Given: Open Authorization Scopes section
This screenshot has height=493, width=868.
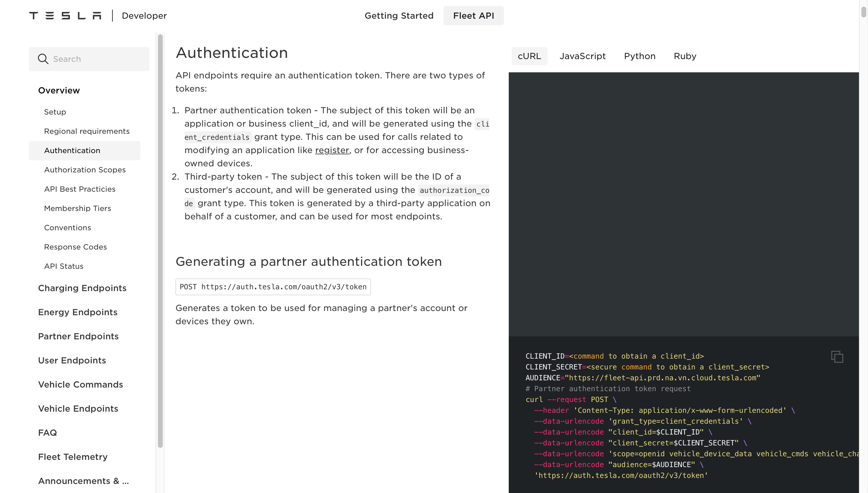Looking at the screenshot, I should [x=85, y=170].
